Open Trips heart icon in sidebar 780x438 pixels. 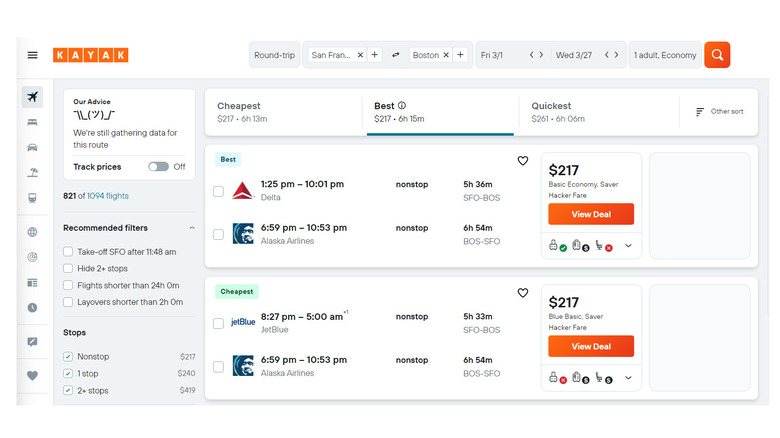click(33, 376)
